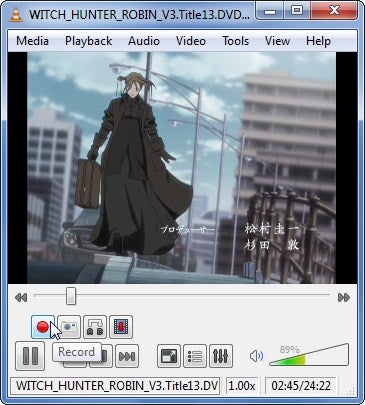The width and height of the screenshot is (365, 405).
Task: Step backward with rewind arrows
Action: point(21,297)
